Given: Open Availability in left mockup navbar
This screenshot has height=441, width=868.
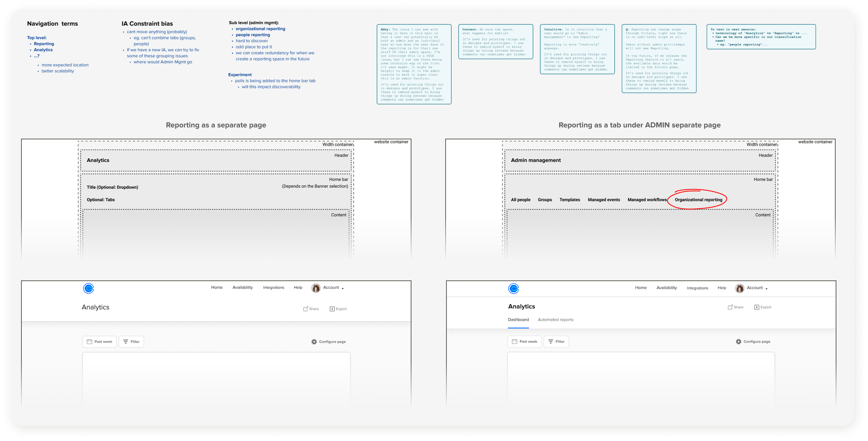Looking at the screenshot, I should pyautogui.click(x=243, y=288).
